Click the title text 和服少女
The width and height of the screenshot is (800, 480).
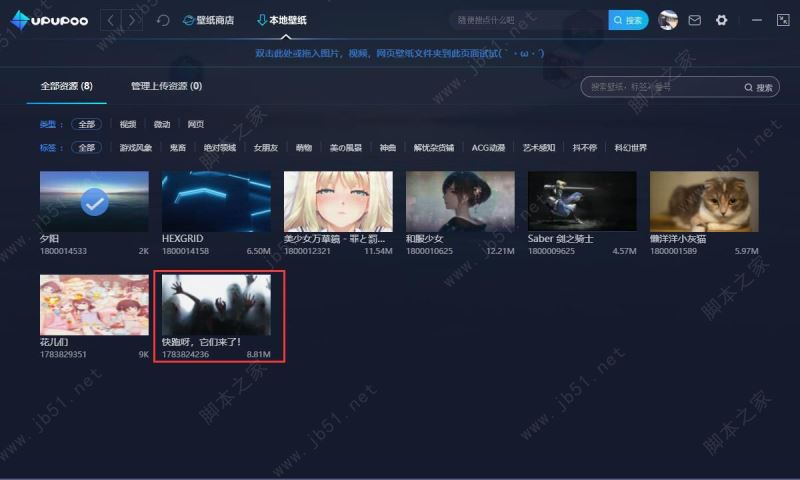click(424, 238)
